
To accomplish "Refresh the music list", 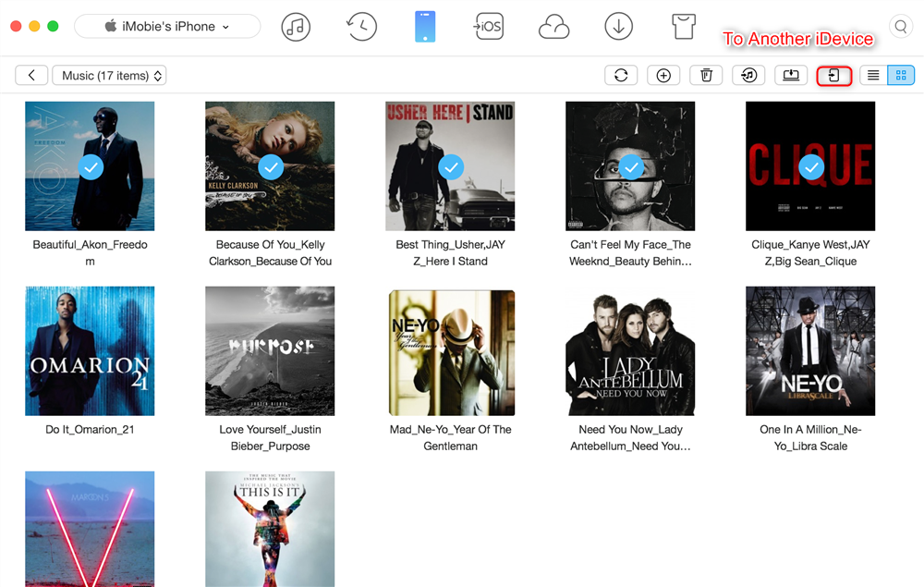I will (x=621, y=76).
